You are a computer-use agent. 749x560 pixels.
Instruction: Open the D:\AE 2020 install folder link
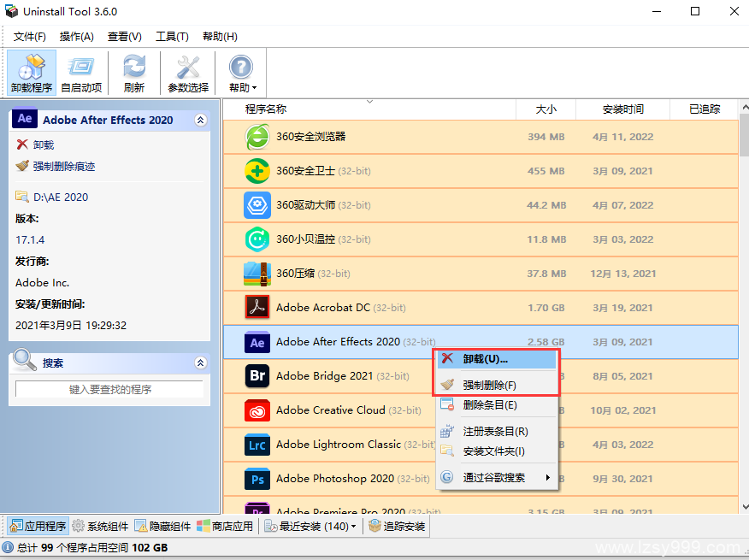[x=60, y=197]
